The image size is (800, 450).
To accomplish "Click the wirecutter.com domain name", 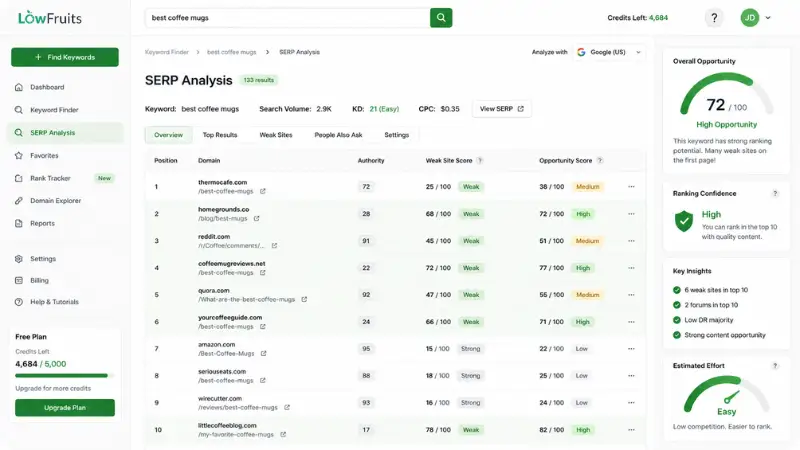I will (x=220, y=398).
